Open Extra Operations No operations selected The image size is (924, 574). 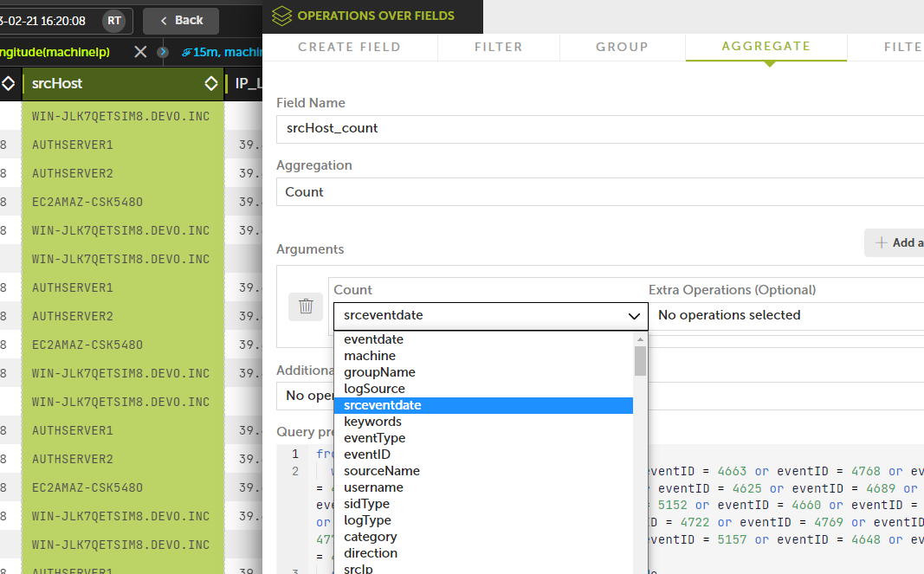point(786,315)
